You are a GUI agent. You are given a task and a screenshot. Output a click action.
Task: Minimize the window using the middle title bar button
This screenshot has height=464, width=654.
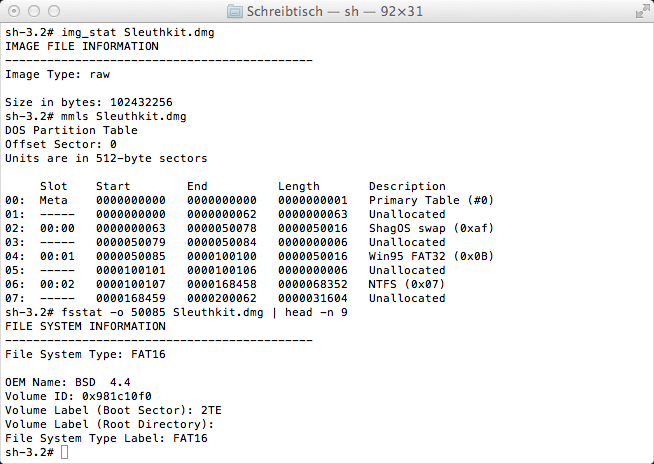click(x=34, y=11)
